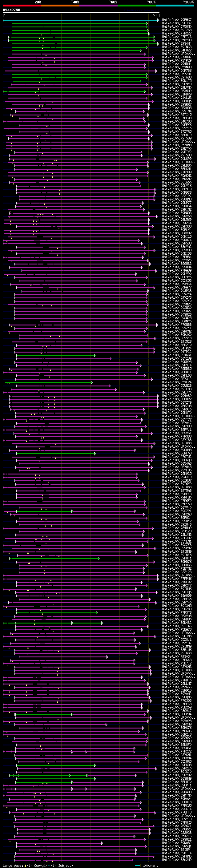Select subject UniRef100_Q9LJY0
Viewport: 197px width, 868px height.
tap(177, 393)
